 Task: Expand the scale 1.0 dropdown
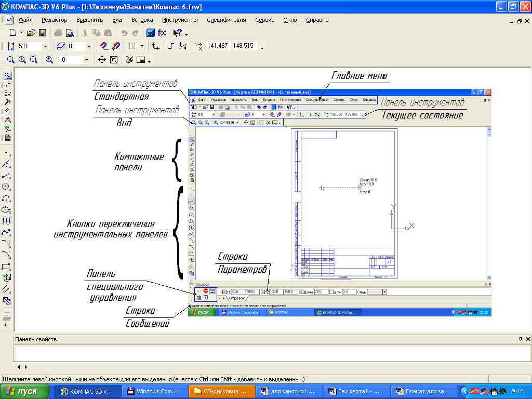[87, 60]
